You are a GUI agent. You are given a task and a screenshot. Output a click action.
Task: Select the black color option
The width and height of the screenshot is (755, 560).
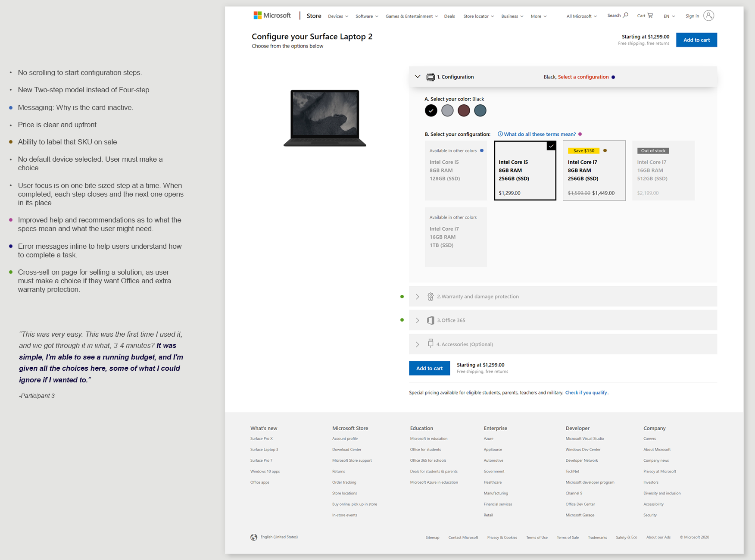(431, 111)
